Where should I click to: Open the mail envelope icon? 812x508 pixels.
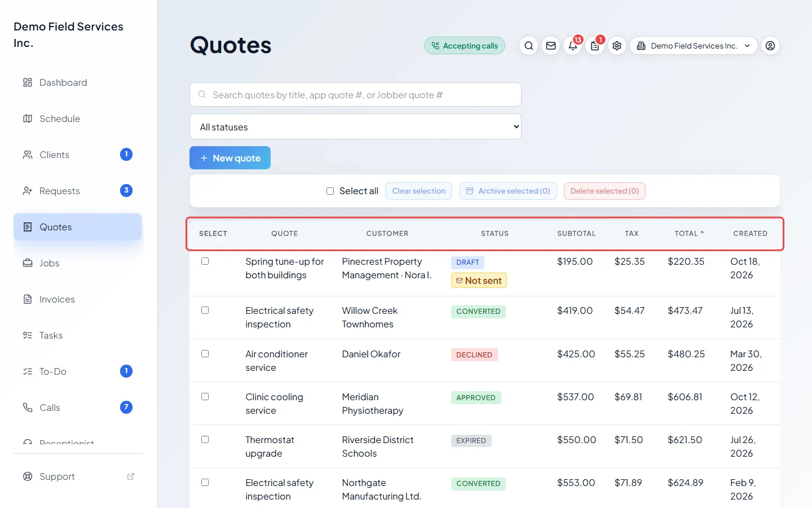[x=551, y=46]
